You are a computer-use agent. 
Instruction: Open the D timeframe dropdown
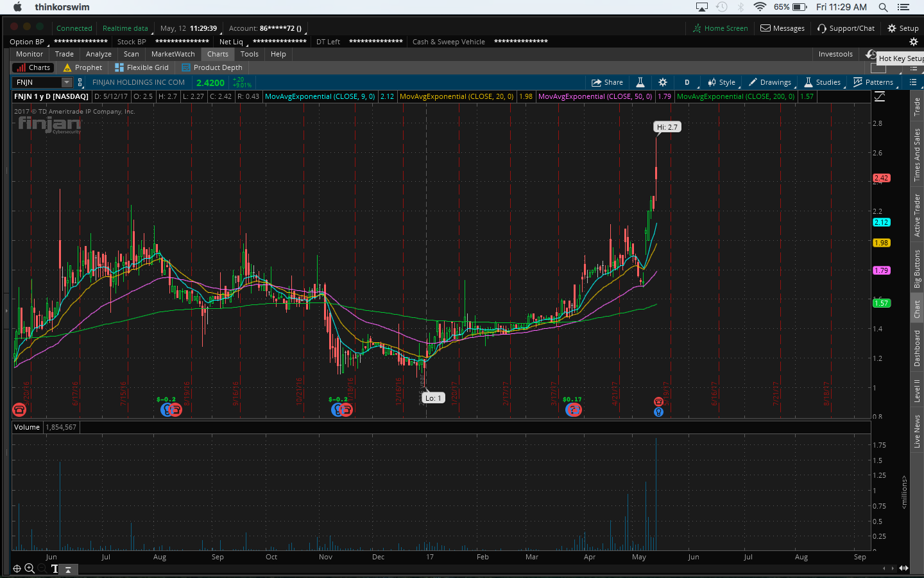(x=687, y=82)
